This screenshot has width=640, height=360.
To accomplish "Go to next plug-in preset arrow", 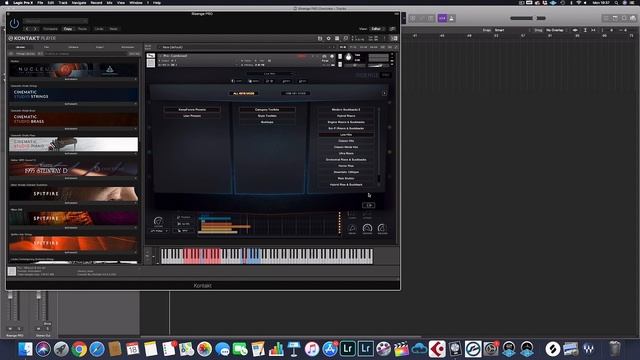I will tap(35, 29).
